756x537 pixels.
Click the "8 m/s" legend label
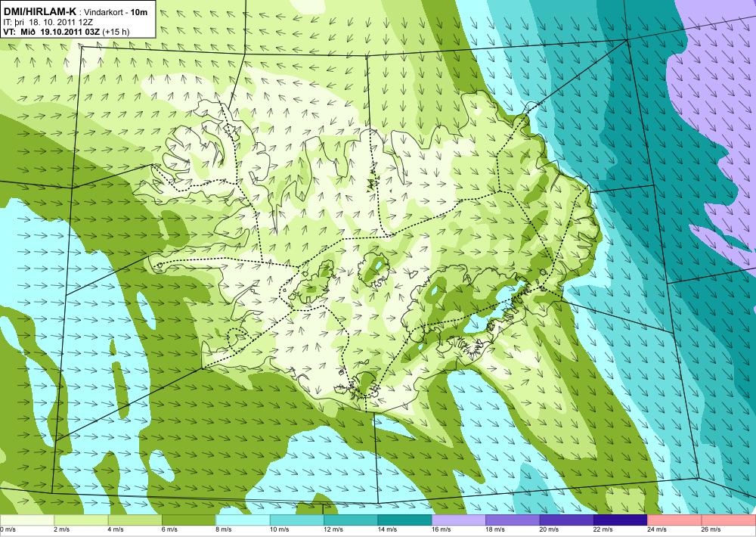223,529
